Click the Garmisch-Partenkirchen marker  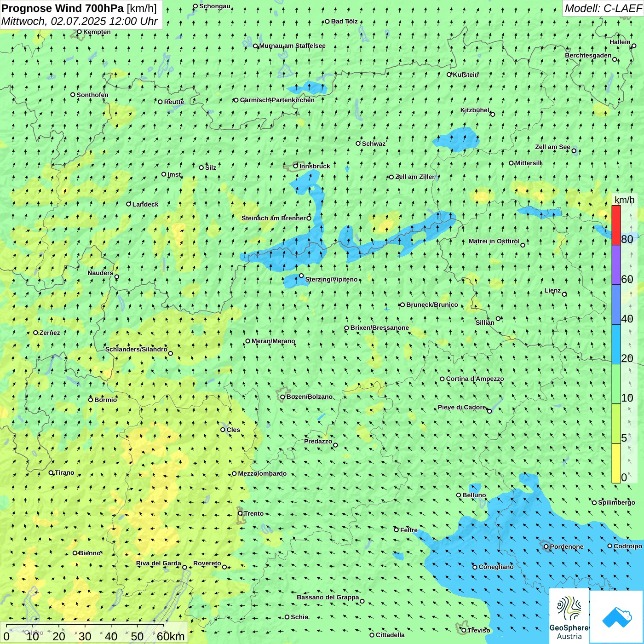point(236,100)
